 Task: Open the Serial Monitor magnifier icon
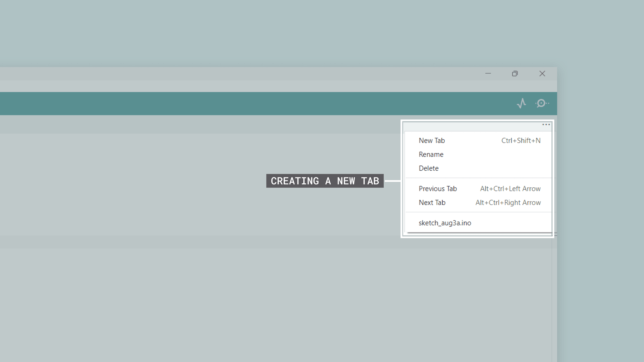pyautogui.click(x=542, y=103)
